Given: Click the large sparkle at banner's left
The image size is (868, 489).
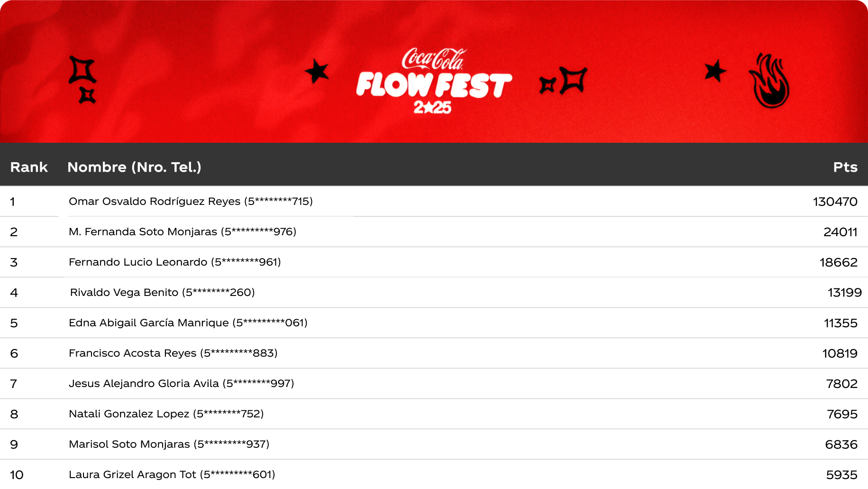Looking at the screenshot, I should 82,70.
